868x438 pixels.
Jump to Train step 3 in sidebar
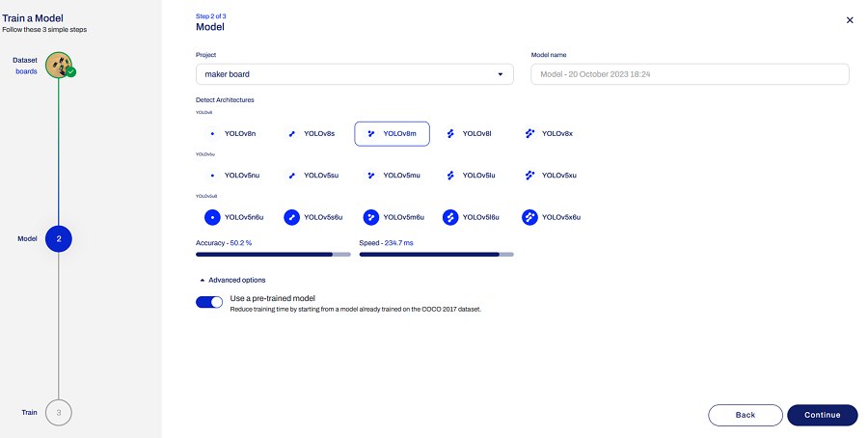point(59,412)
